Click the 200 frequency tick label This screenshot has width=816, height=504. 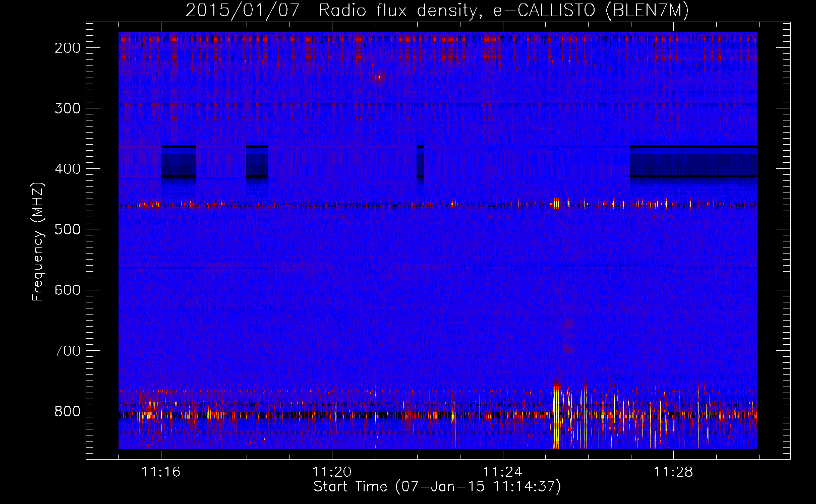tap(68, 48)
